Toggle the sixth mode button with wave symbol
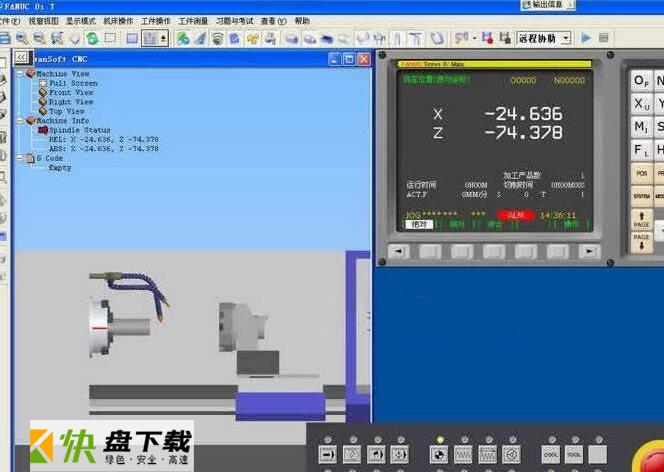664x472 pixels. (x=463, y=454)
